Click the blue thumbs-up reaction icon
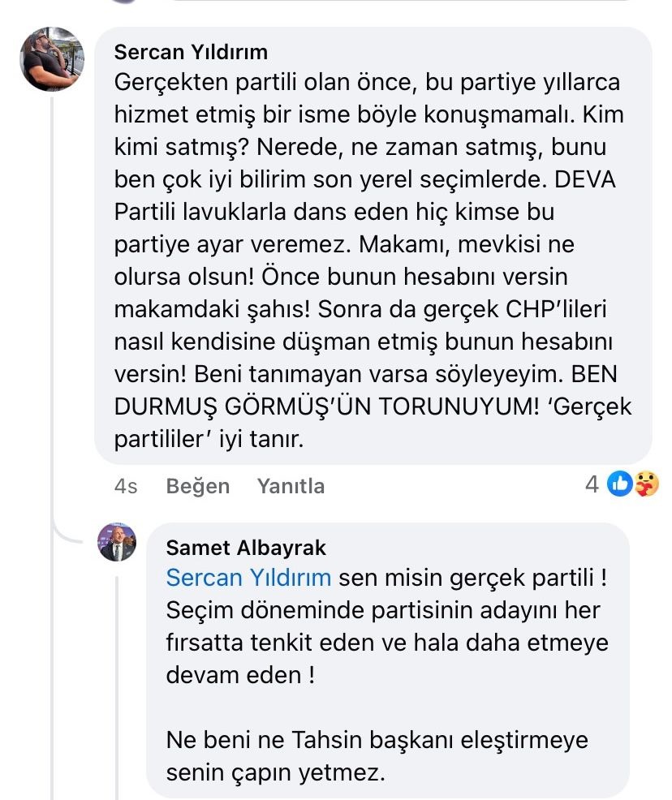Image resolution: width=672 pixels, height=800 pixels. (619, 484)
